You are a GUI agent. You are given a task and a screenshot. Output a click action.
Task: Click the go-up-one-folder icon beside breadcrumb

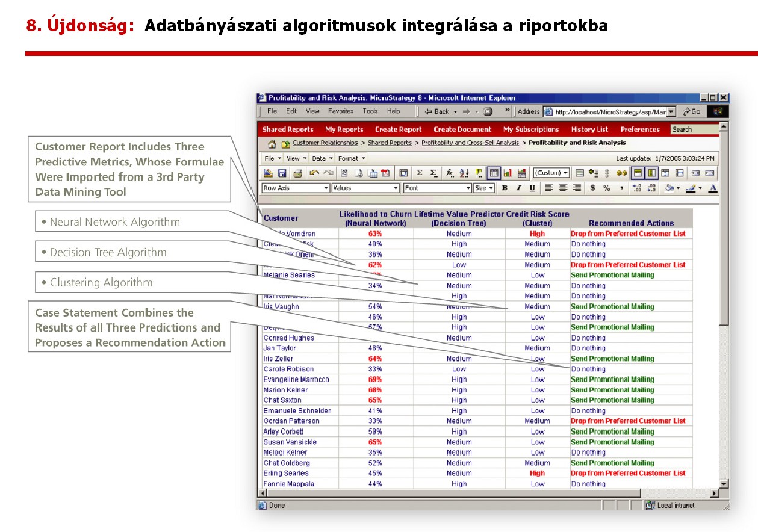pyautogui.click(x=285, y=144)
